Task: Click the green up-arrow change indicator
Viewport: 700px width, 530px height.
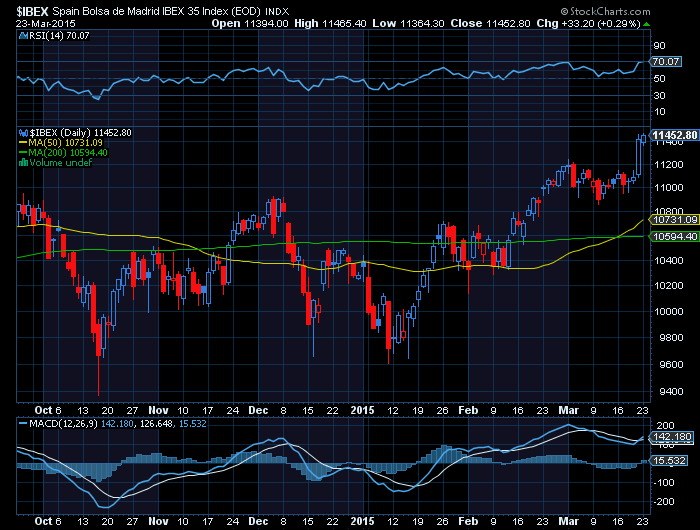Action: coord(647,24)
